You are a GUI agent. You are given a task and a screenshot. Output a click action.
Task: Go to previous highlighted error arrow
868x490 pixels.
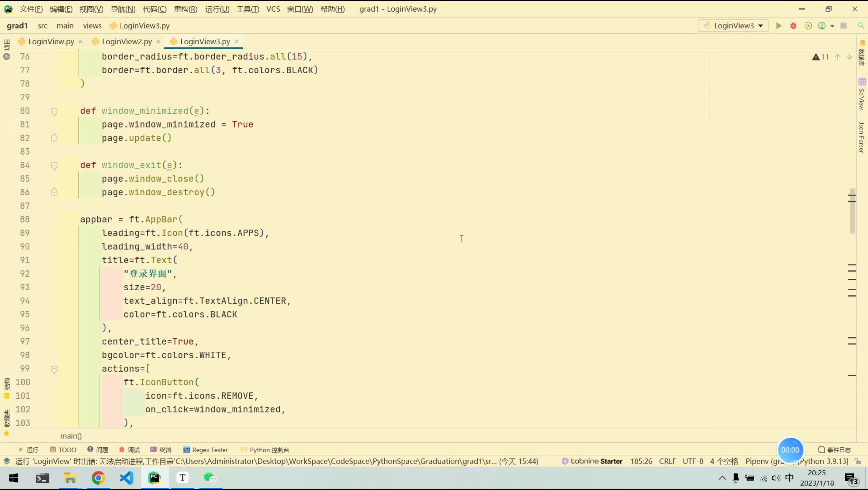838,57
